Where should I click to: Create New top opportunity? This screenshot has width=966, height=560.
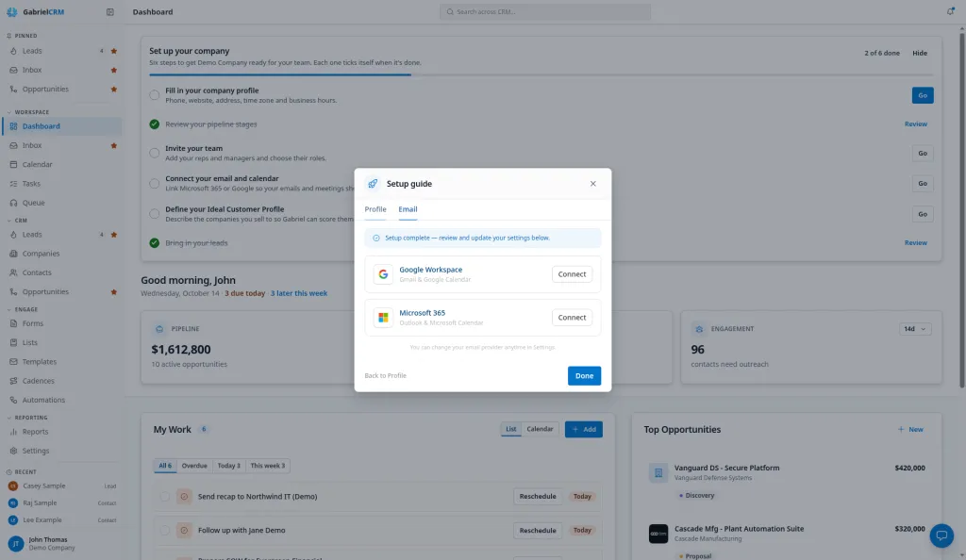pos(910,430)
